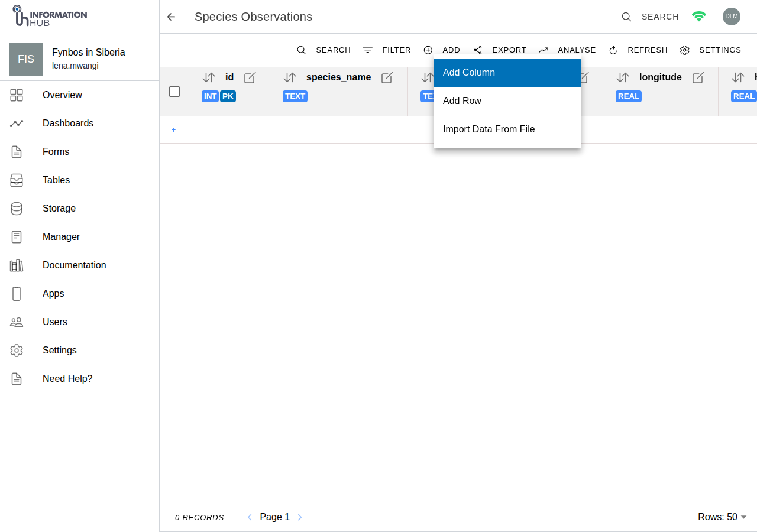
Task: Click the EXPORT toolbar button
Action: pos(500,50)
